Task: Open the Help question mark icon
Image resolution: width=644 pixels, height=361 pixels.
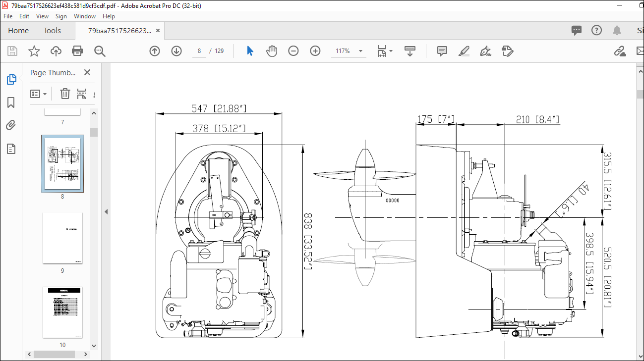Action: [596, 30]
